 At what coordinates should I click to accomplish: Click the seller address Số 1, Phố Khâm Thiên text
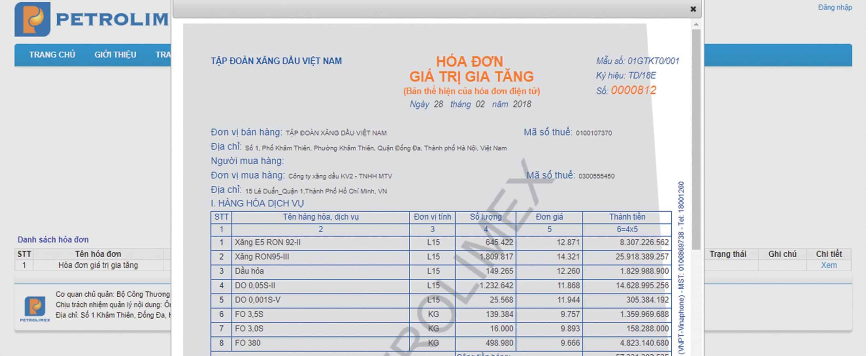click(x=376, y=148)
